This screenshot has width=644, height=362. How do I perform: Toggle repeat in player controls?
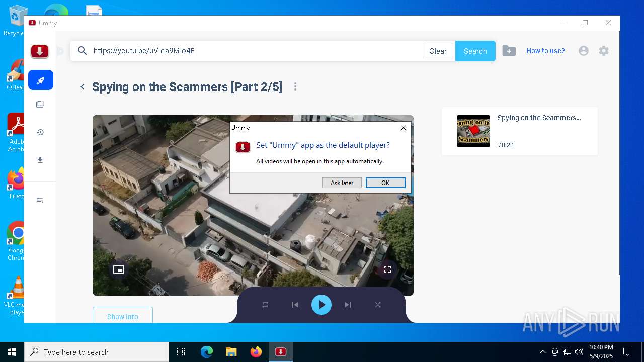coord(265,305)
